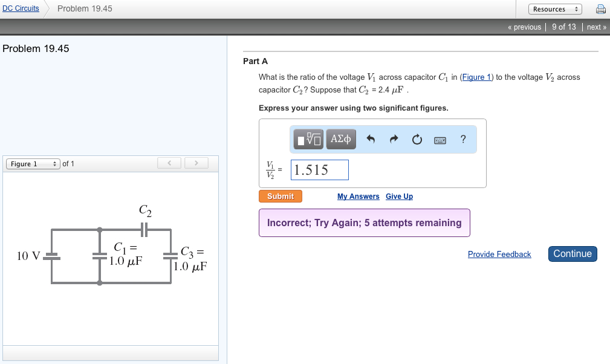
Task: Open equation editor help
Action: point(462,139)
